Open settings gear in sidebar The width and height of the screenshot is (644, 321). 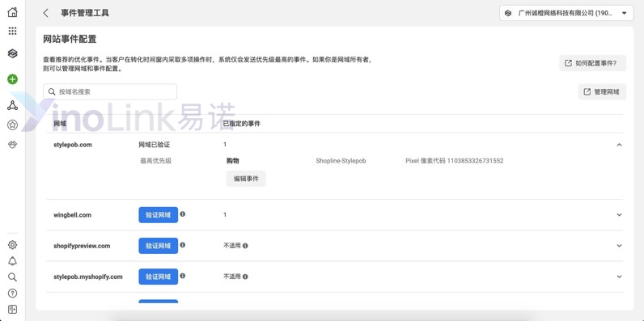[12, 245]
